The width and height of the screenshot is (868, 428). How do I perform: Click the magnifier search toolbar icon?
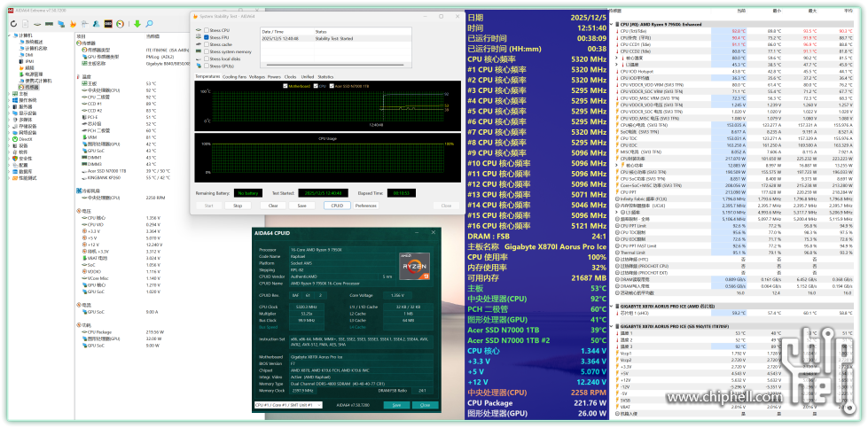click(x=149, y=24)
